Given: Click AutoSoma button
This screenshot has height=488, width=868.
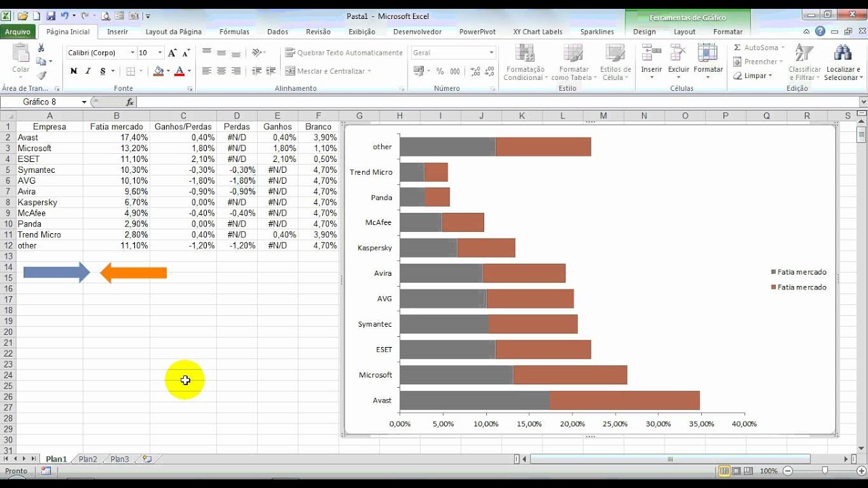Looking at the screenshot, I should coord(759,48).
